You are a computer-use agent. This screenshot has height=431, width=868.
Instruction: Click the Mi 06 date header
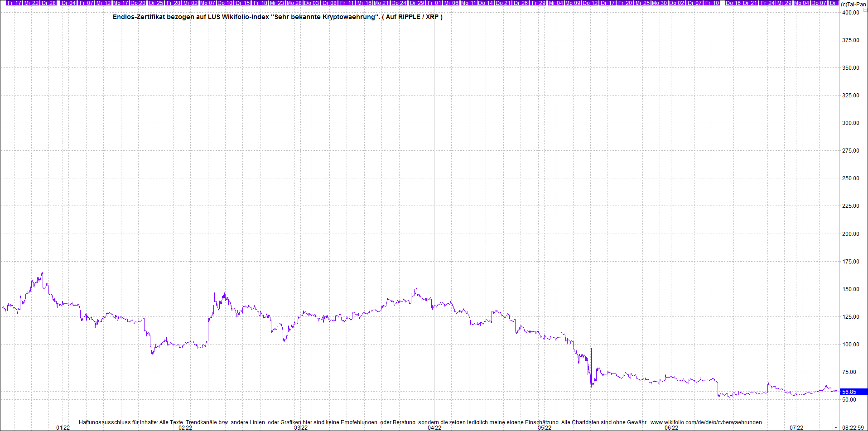[451, 3]
